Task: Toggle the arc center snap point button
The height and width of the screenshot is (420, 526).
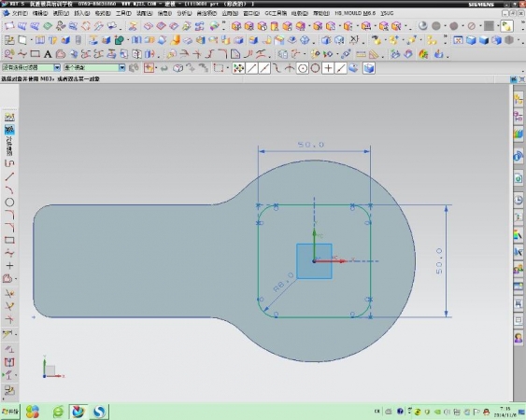Action: (303, 68)
